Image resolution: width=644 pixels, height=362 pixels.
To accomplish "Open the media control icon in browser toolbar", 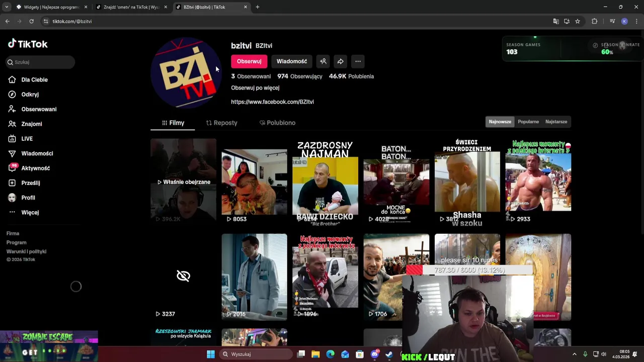I will point(612,21).
